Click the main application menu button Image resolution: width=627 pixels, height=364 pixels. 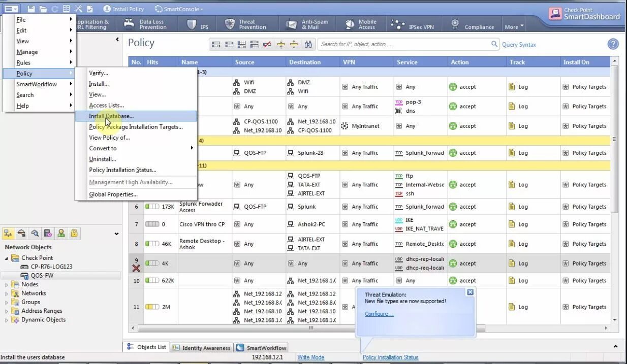(11, 9)
